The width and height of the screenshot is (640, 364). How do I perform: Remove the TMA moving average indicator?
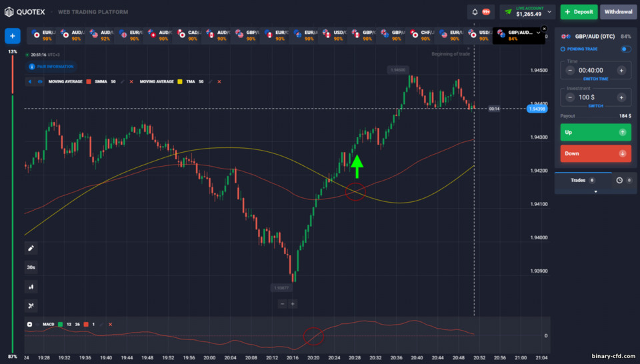click(x=219, y=81)
